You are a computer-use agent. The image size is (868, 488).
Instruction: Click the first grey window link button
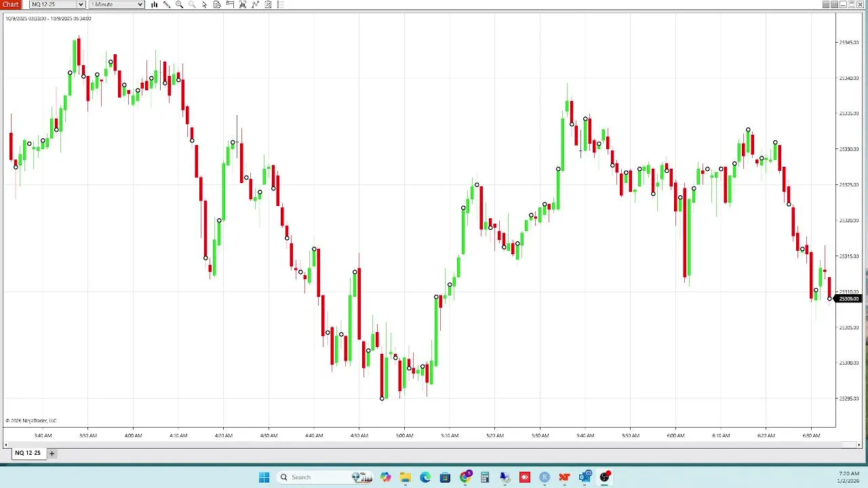tap(826, 5)
